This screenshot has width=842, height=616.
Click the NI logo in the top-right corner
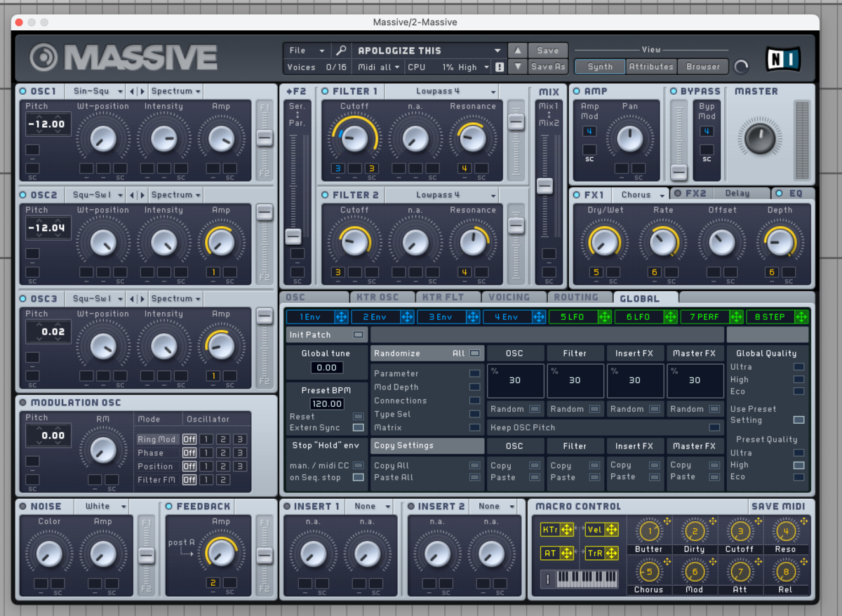(784, 60)
